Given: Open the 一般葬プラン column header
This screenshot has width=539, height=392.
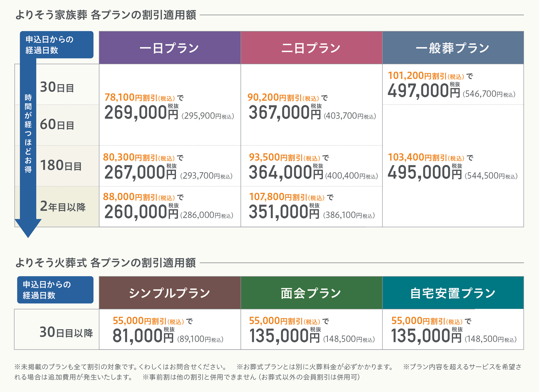Looking at the screenshot, I should 453,48.
